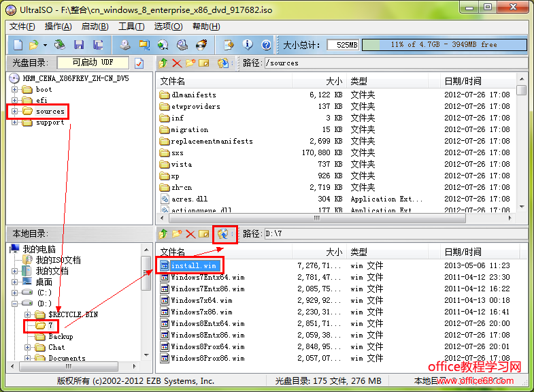
Task: Expand the (C:) drive node
Action: (14, 293)
